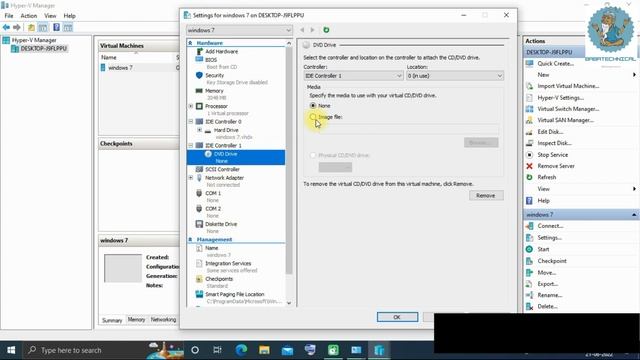Image resolution: width=640 pixels, height=360 pixels.
Task: Click the Windows Start button
Action: pyautogui.click(x=11, y=350)
